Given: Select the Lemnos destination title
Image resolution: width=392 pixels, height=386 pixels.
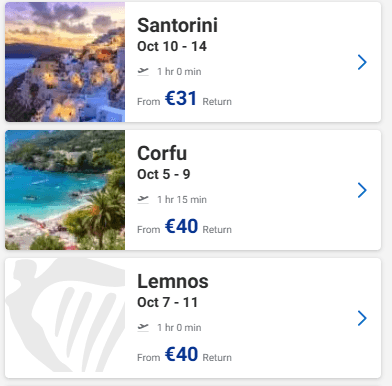Looking at the screenshot, I should pyautogui.click(x=173, y=281).
